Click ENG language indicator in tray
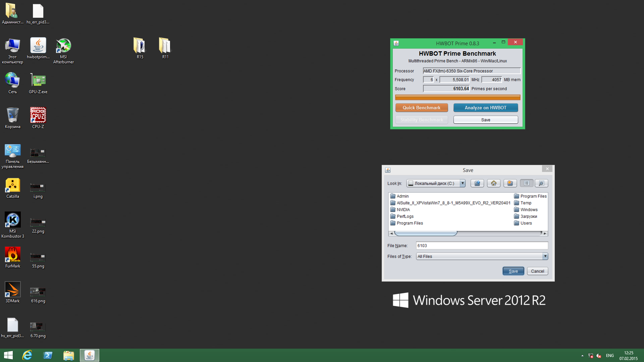Viewport: 644px width, 362px height. pyautogui.click(x=610, y=356)
